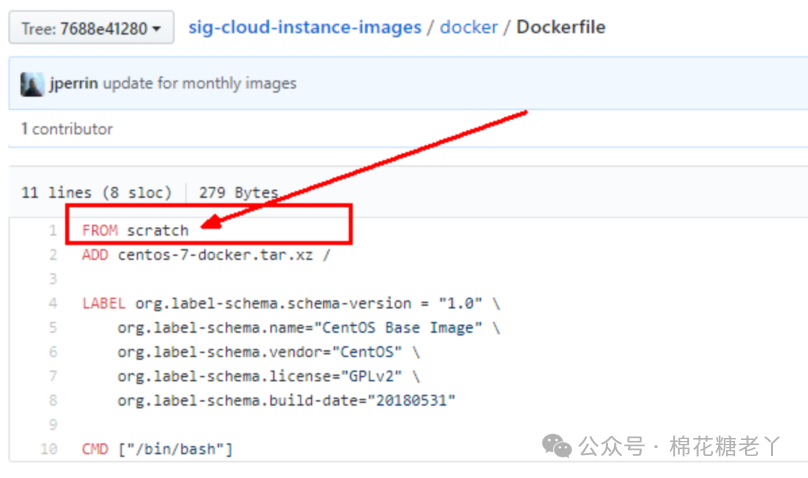Click the '11 lines (8 sloc)' file info
Viewport: 808px width, 478px height.
(x=96, y=193)
